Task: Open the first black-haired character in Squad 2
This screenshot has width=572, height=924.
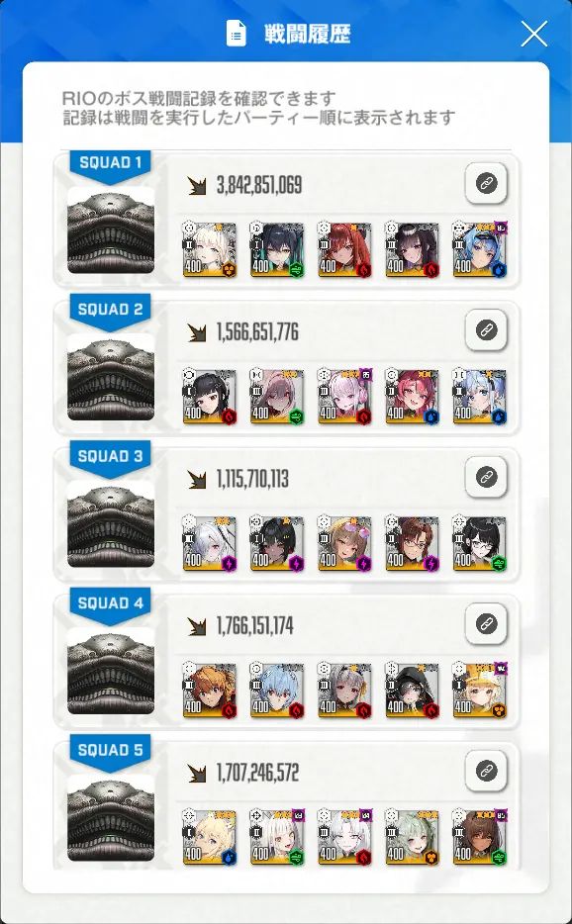Action: click(x=210, y=396)
